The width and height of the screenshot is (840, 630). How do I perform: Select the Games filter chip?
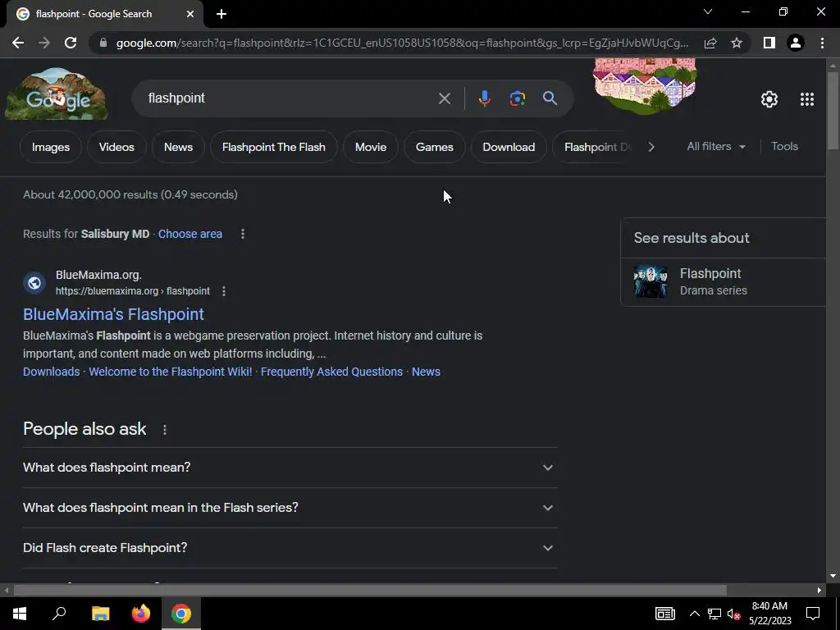[435, 147]
